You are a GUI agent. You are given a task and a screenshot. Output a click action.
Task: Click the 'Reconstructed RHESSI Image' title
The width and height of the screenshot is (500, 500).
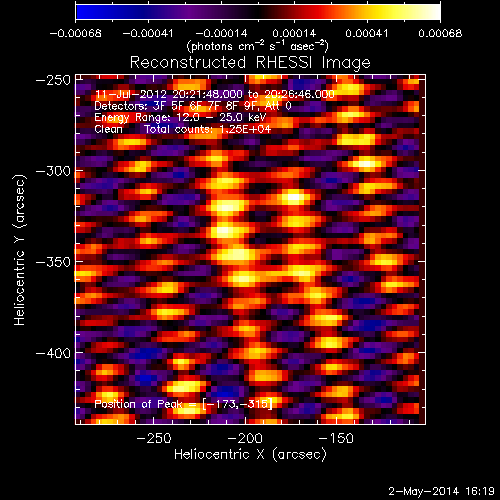click(x=250, y=63)
